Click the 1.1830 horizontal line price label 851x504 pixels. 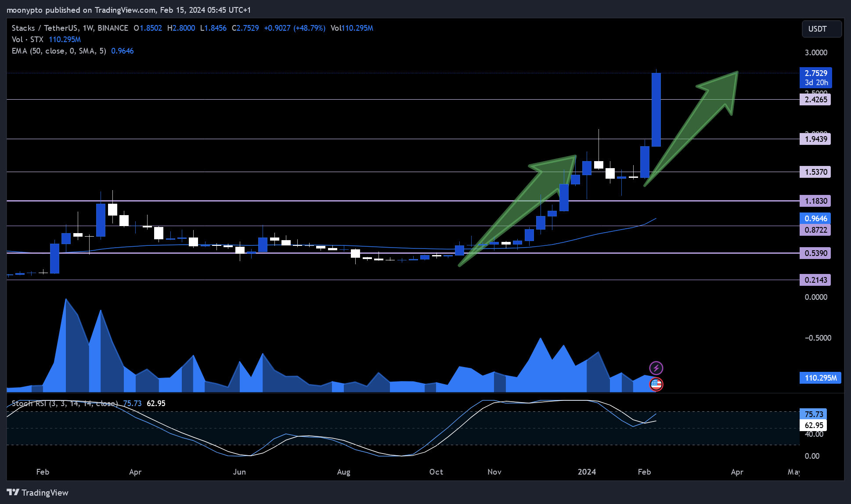(x=815, y=201)
